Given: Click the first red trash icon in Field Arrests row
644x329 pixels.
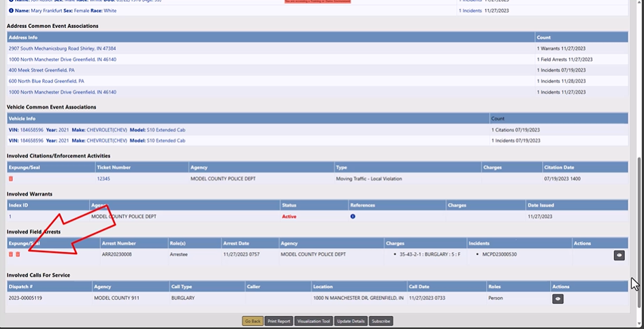Looking at the screenshot, I should click(x=11, y=254).
